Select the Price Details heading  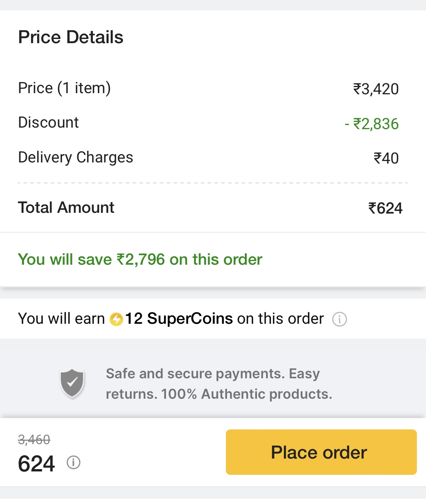pyautogui.click(x=71, y=37)
